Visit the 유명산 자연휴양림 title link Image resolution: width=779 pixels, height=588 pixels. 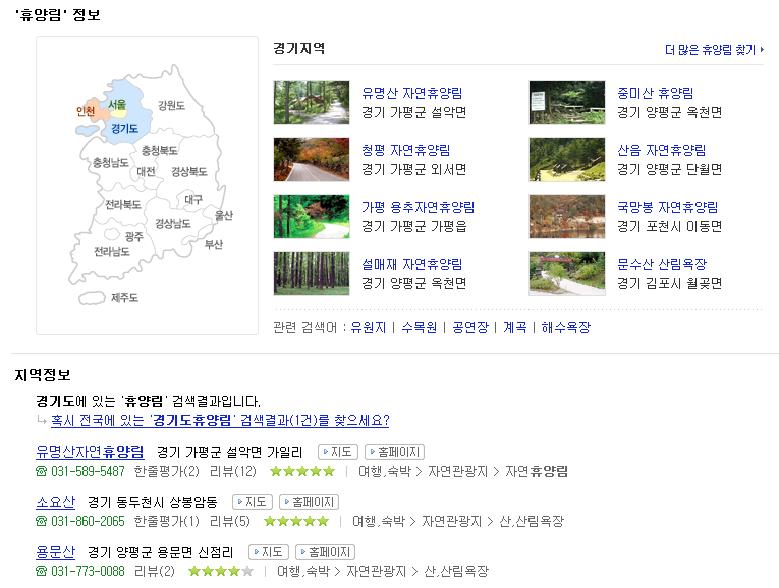pos(412,93)
